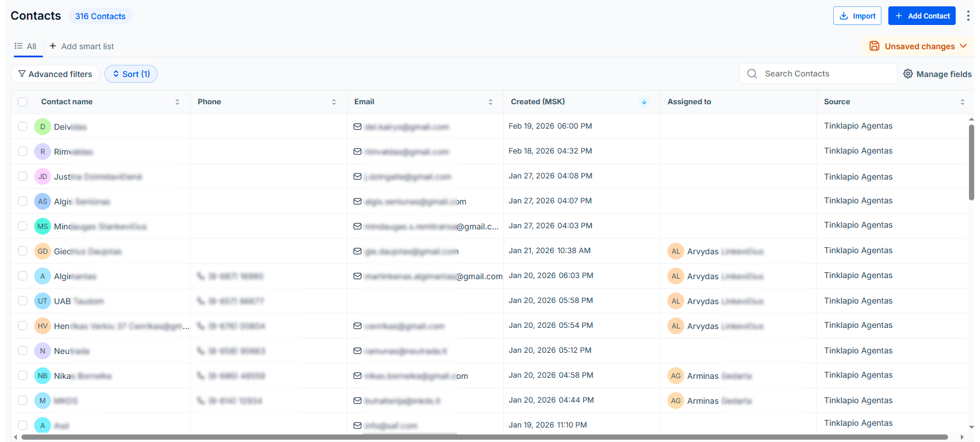
Task: Click the AG avatar in Nika row
Action: (x=676, y=376)
